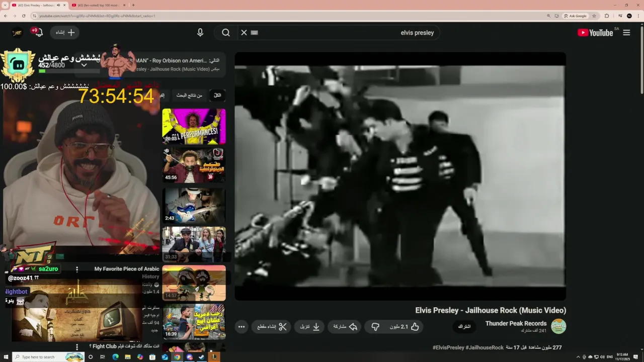Viewport: 644px width, 362px height.
Task: Open the #JailhouseRock hashtag
Action: (x=485, y=347)
